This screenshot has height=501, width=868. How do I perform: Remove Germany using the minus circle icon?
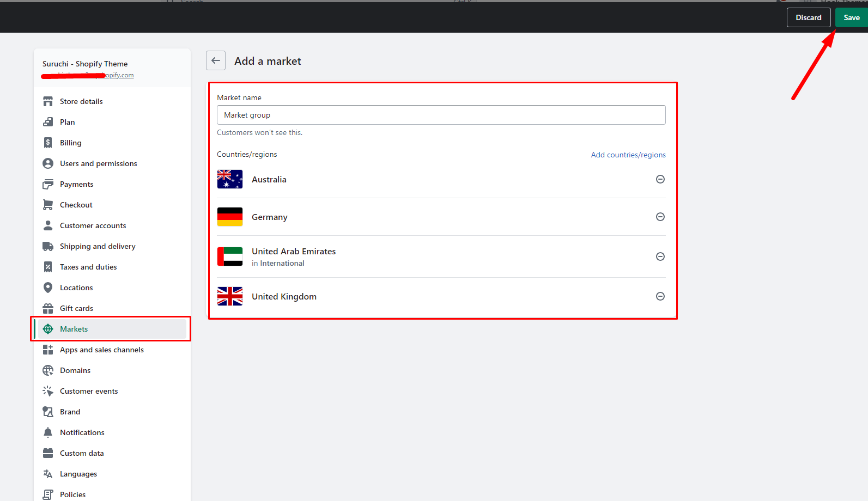[660, 217]
